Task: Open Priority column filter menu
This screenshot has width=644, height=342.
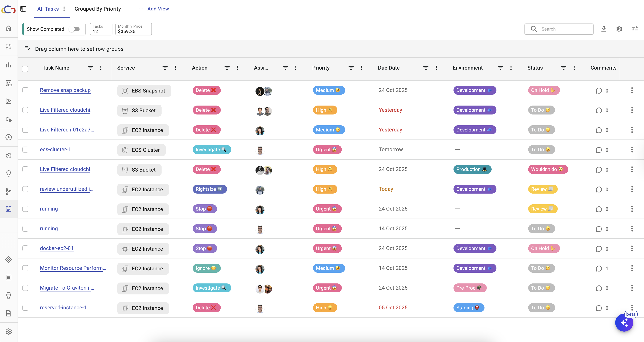Action: point(351,68)
